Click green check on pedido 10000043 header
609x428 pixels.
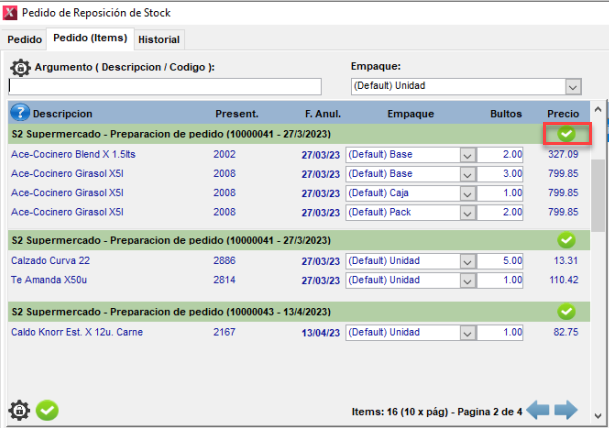[x=567, y=311]
